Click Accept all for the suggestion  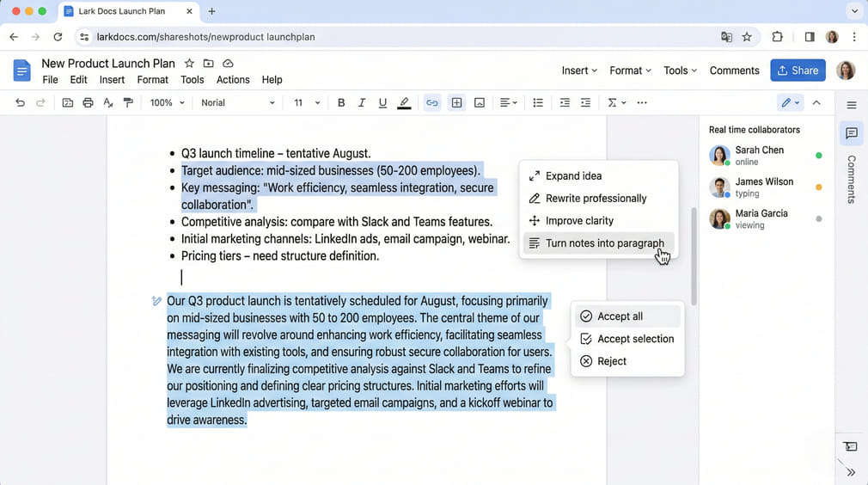pyautogui.click(x=620, y=316)
